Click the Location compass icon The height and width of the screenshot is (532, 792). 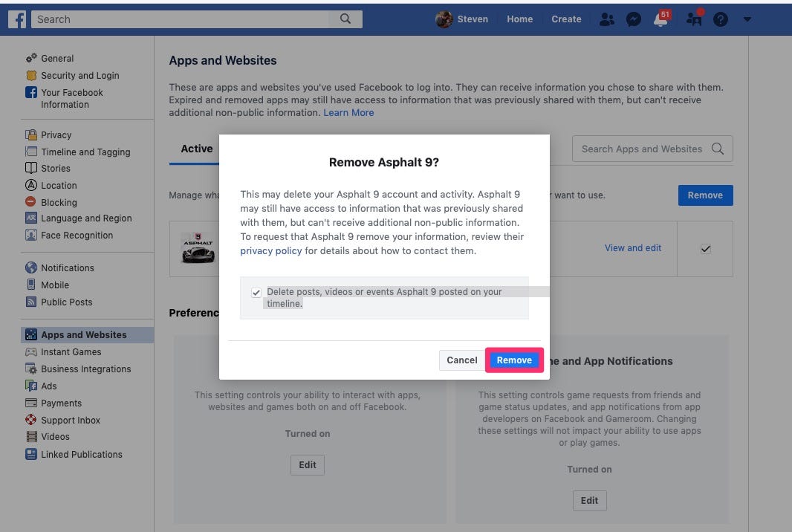[31, 186]
